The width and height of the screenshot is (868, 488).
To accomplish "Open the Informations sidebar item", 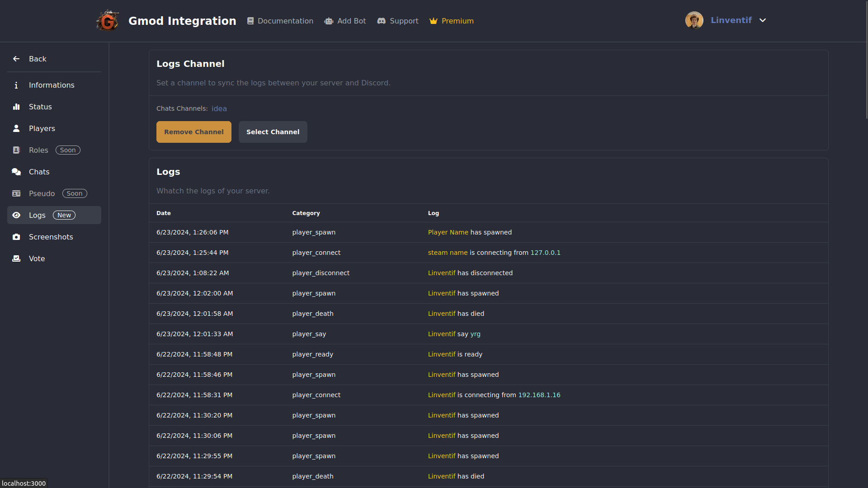I will pyautogui.click(x=52, y=85).
